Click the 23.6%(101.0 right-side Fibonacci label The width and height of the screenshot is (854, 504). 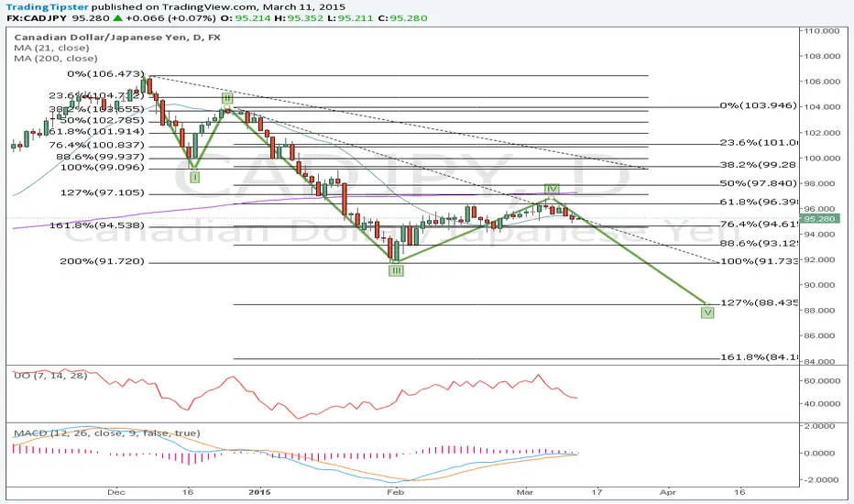[760, 142]
